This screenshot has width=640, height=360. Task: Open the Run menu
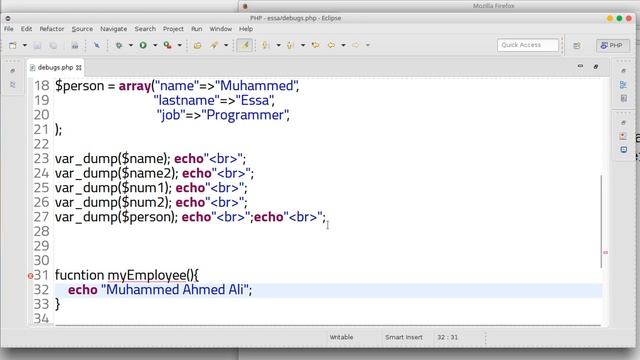196,29
